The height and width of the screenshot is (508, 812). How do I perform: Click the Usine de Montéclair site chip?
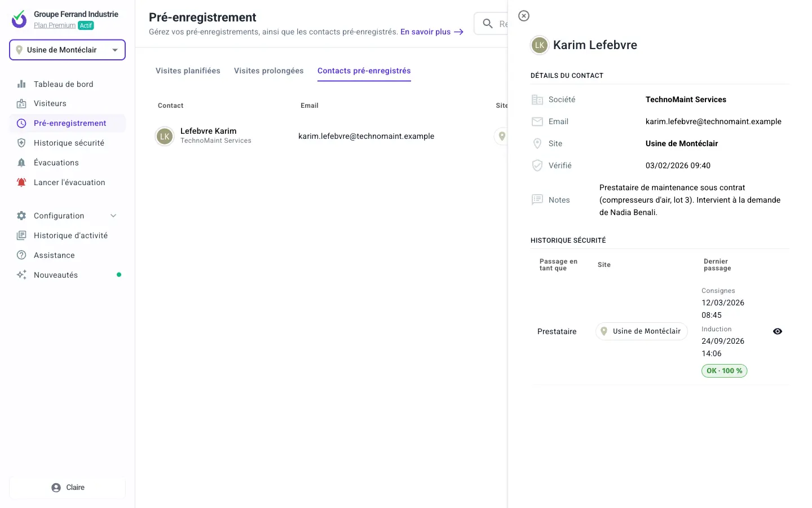(x=642, y=331)
